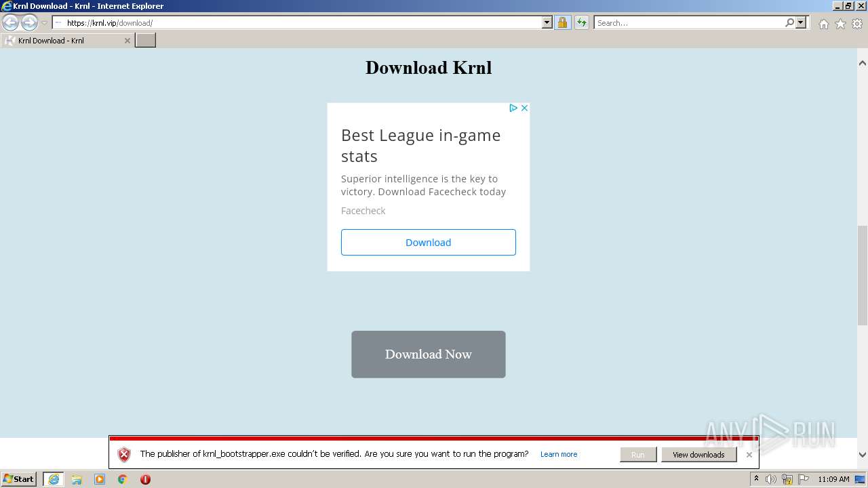Click the Download Krnl heading

429,68
